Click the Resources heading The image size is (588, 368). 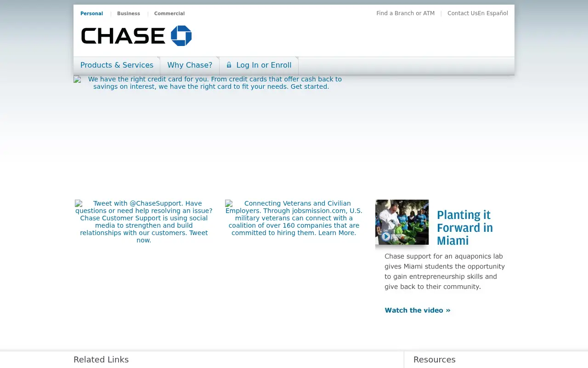point(435,360)
